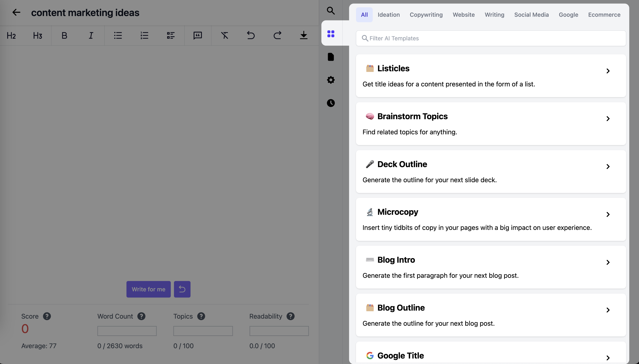Click the Average: 77 text
The width and height of the screenshot is (639, 364).
coord(39,346)
